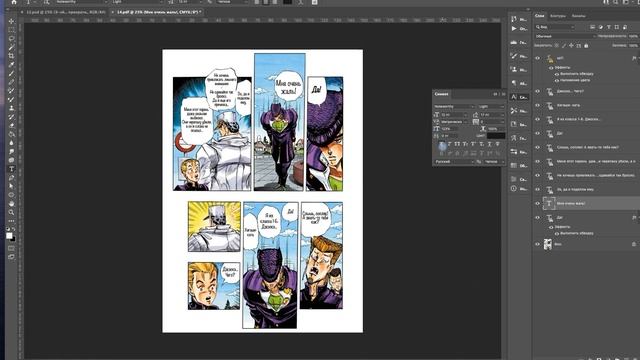Click text color swatch in options bar
The width and height of the screenshot is (640, 360).
coord(287,2)
